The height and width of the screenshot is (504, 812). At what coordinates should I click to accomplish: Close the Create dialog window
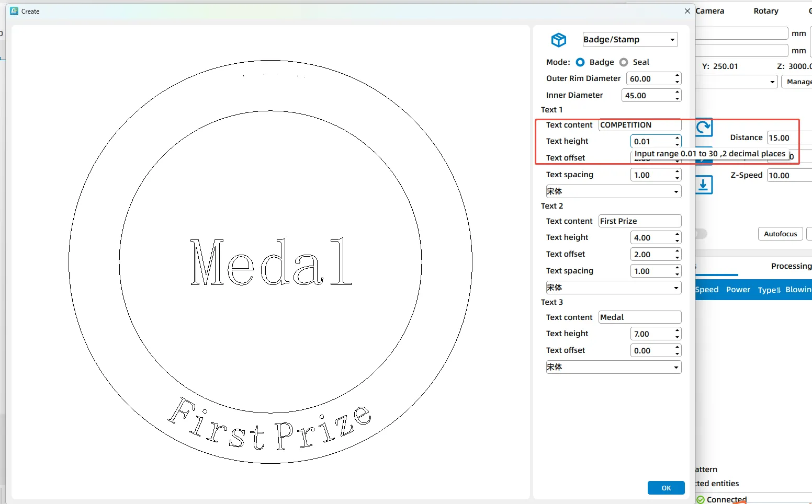[687, 11]
